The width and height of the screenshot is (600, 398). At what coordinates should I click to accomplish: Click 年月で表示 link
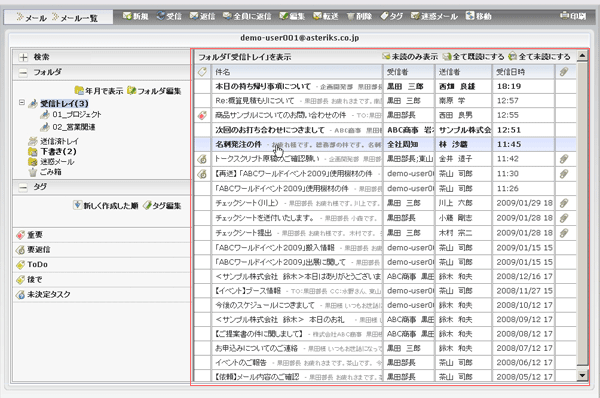[x=99, y=91]
